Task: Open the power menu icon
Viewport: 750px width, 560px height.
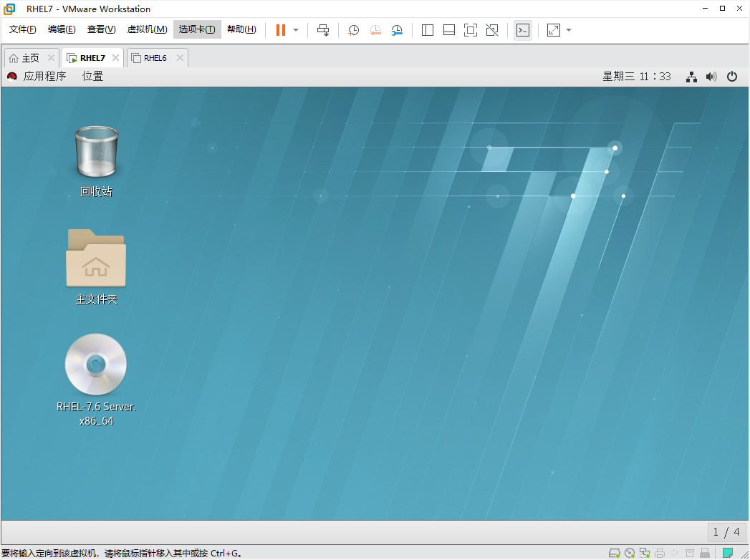Action: tap(732, 77)
